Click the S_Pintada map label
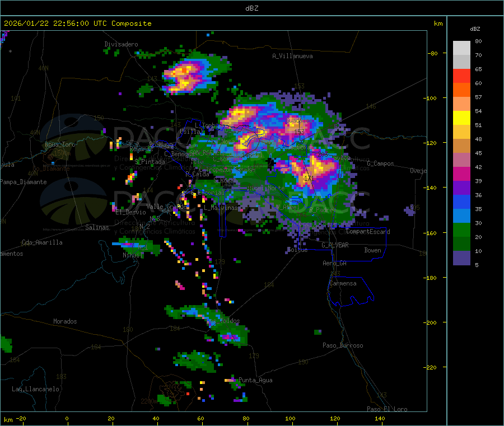 150,162
